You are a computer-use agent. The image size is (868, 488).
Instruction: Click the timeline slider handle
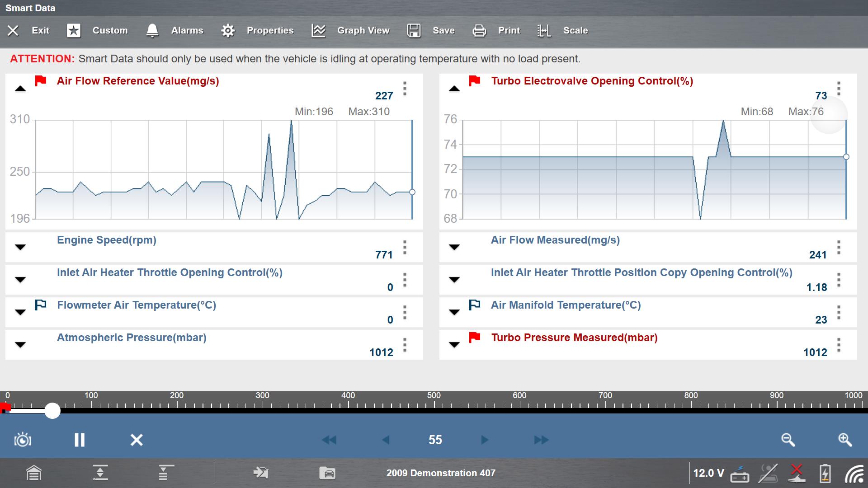52,411
